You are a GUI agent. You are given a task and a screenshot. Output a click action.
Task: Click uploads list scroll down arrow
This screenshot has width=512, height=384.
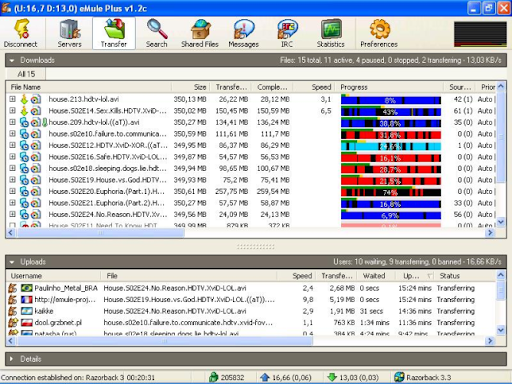tap(501, 330)
